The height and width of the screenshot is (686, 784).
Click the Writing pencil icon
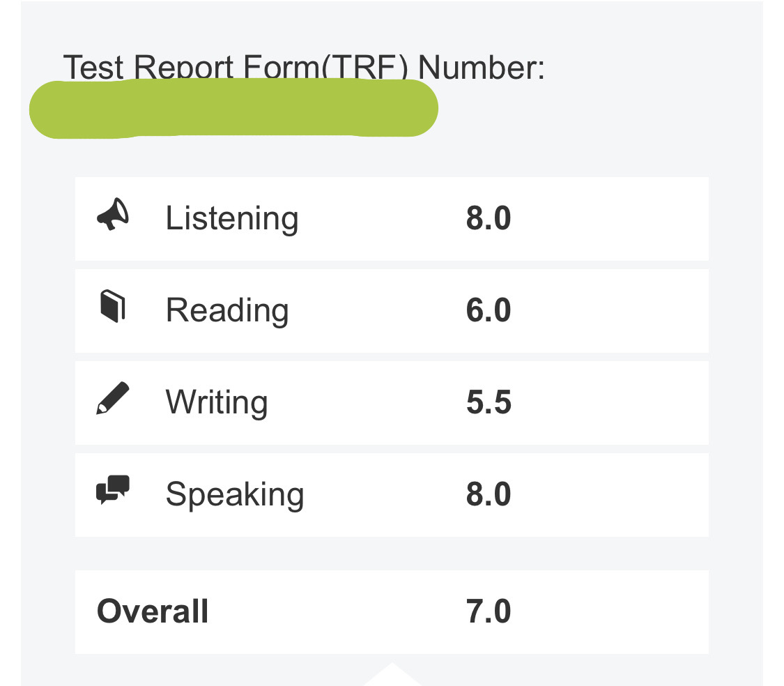(112, 398)
